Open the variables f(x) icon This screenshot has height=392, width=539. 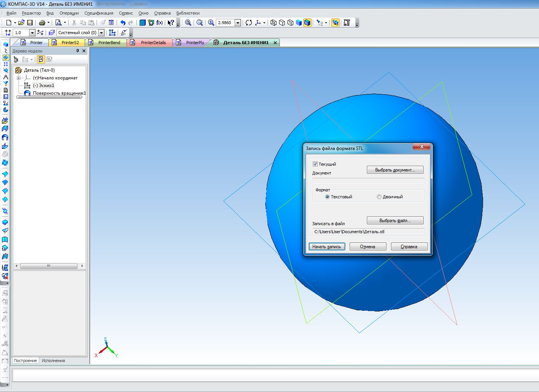(x=159, y=23)
